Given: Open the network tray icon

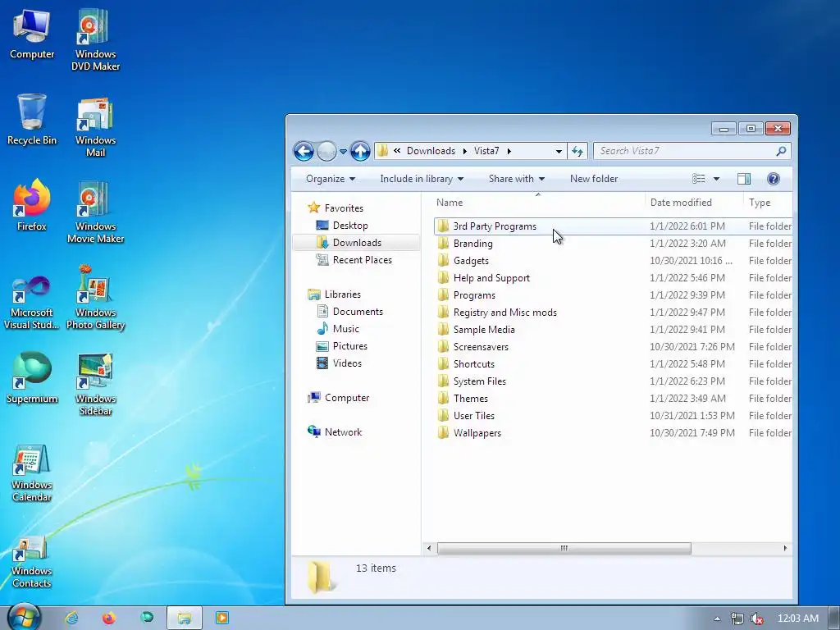Looking at the screenshot, I should [x=737, y=619].
